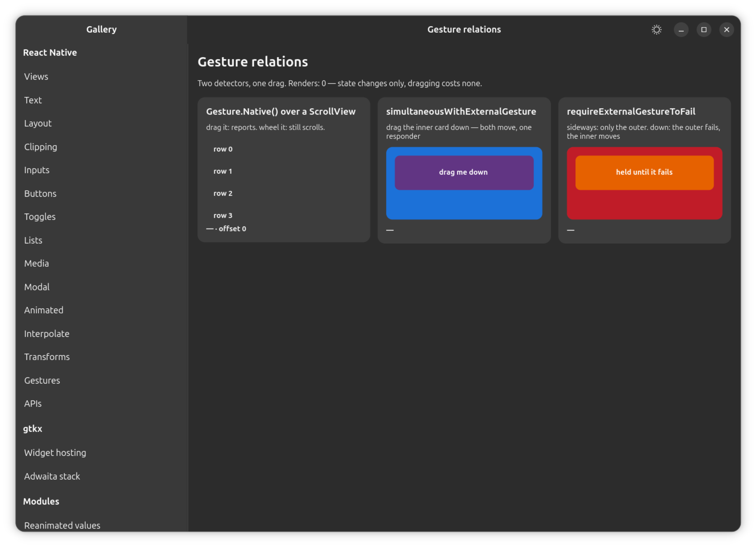Open the Gestures page
756x547 pixels.
[x=101, y=380]
